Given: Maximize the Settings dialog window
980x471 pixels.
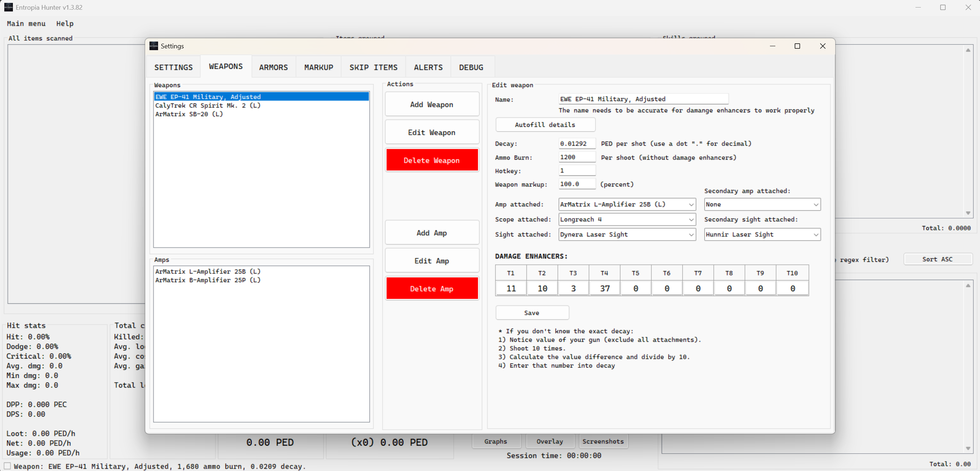Looking at the screenshot, I should tap(798, 46).
